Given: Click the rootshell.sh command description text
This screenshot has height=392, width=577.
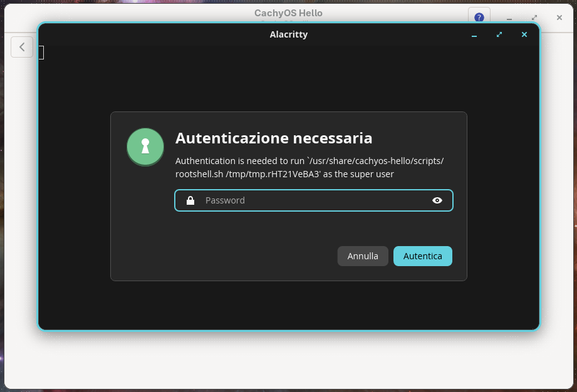Looking at the screenshot, I should pyautogui.click(x=309, y=167).
